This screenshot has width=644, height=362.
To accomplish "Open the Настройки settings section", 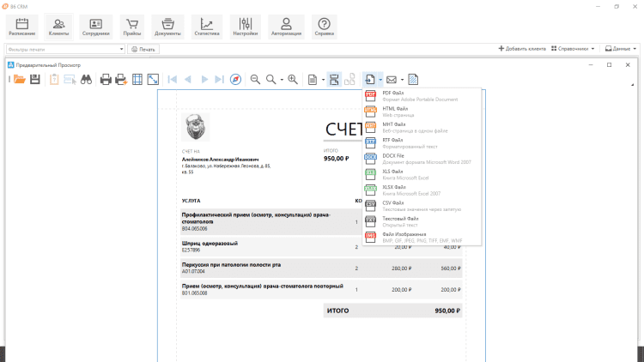I will 246,27.
